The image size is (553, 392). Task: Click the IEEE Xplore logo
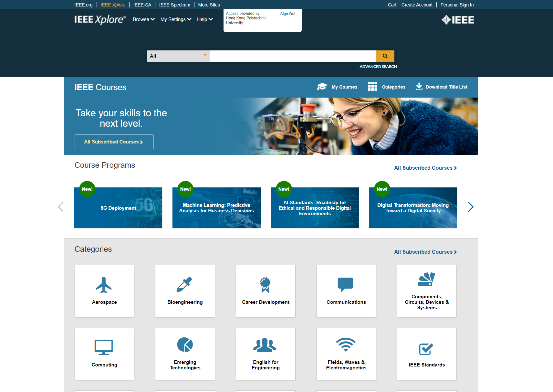point(100,20)
